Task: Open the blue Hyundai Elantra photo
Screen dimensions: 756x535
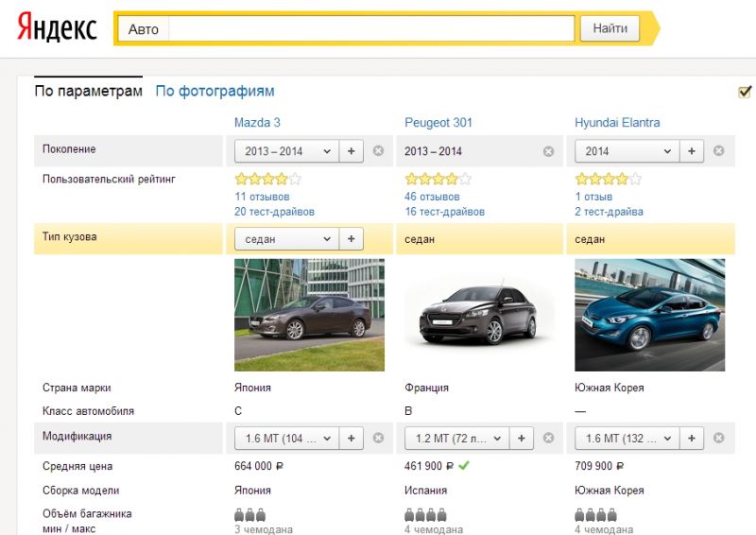Action: click(650, 315)
